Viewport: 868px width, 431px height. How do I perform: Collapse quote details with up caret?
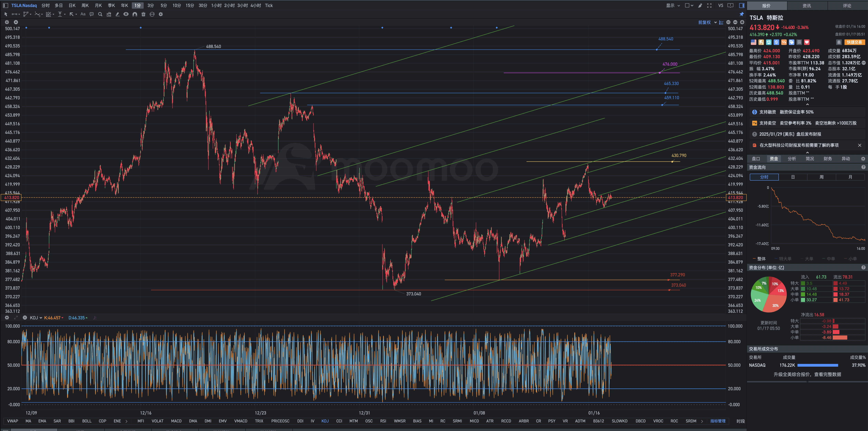tap(807, 104)
